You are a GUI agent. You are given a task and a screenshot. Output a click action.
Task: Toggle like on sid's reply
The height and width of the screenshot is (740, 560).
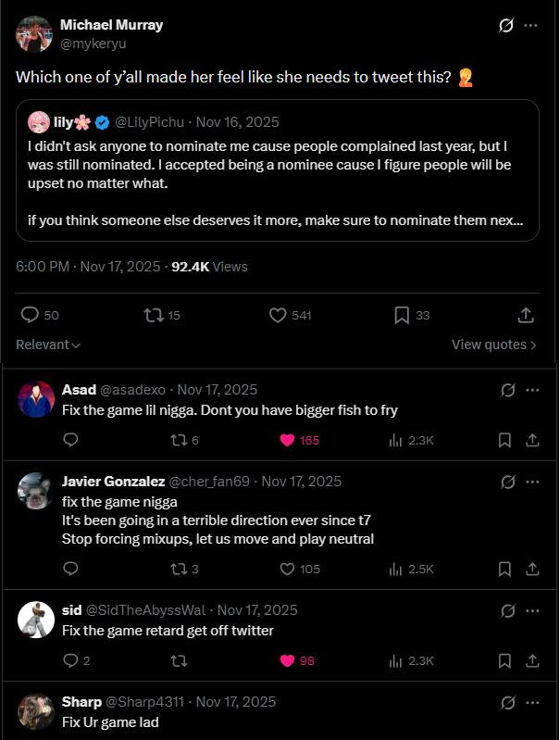tap(287, 660)
